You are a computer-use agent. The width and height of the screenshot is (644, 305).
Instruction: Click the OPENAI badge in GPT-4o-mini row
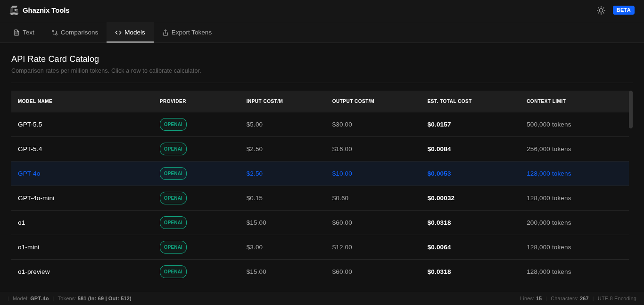tap(173, 198)
